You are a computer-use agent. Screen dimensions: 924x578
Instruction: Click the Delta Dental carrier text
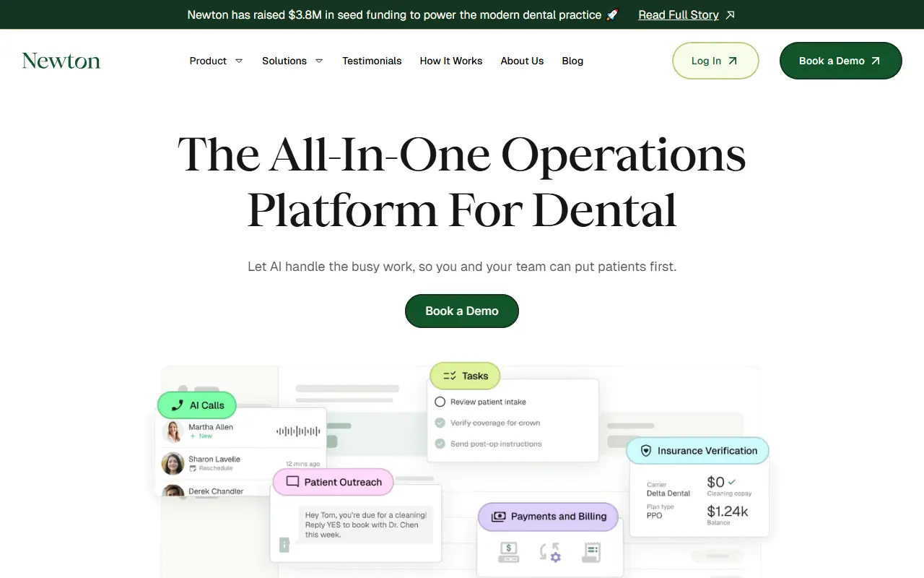click(x=668, y=493)
